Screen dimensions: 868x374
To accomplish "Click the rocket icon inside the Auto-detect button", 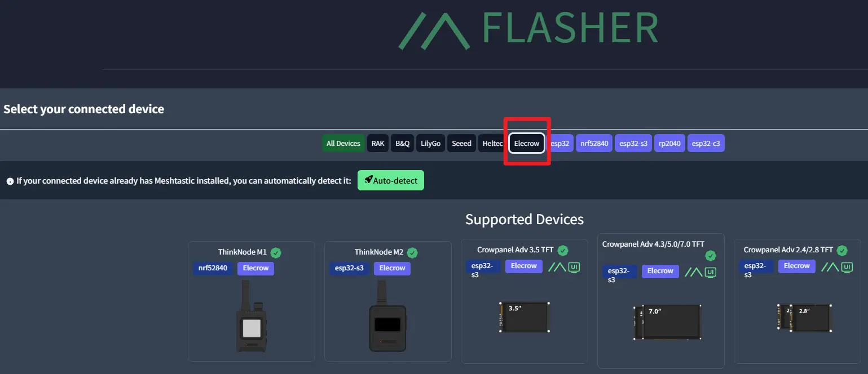I will 369,180.
